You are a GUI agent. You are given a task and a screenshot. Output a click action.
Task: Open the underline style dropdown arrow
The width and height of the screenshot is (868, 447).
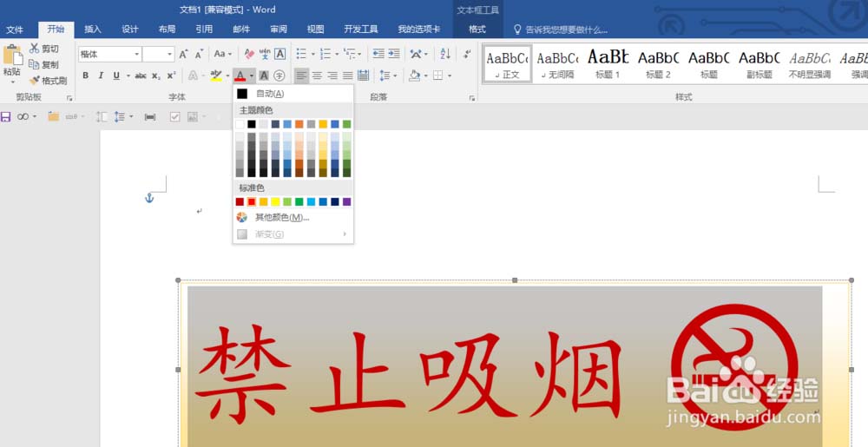click(128, 76)
